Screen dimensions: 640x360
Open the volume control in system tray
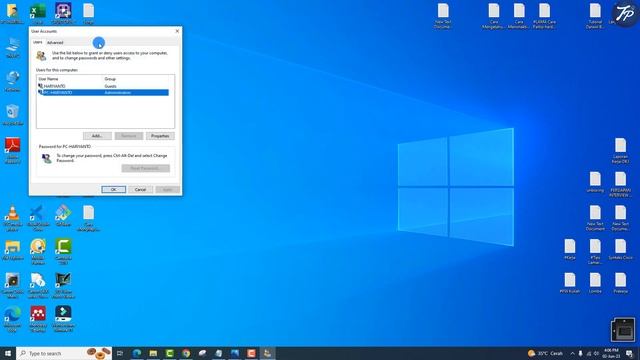coord(596,353)
